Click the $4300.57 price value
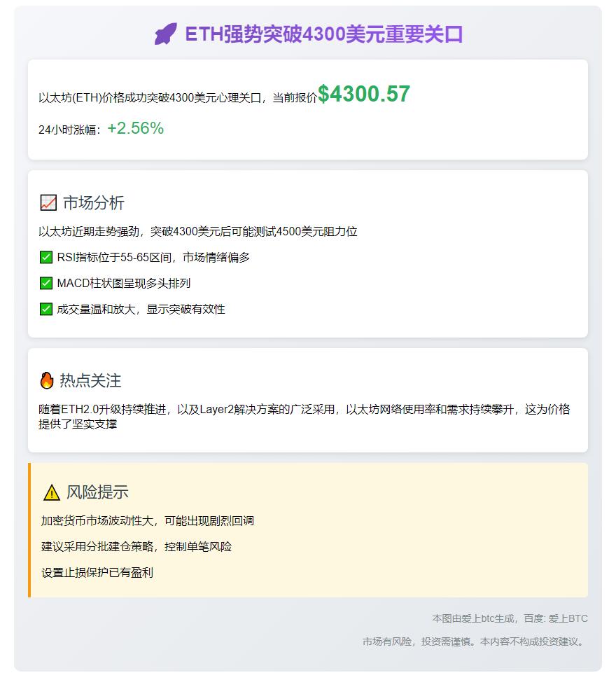 click(x=363, y=95)
